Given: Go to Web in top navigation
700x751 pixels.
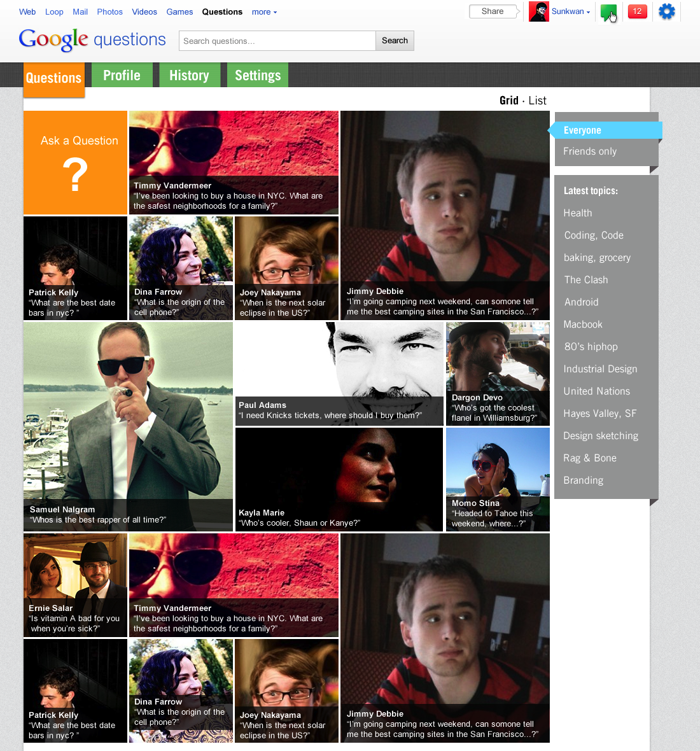Looking at the screenshot, I should click(x=27, y=12).
